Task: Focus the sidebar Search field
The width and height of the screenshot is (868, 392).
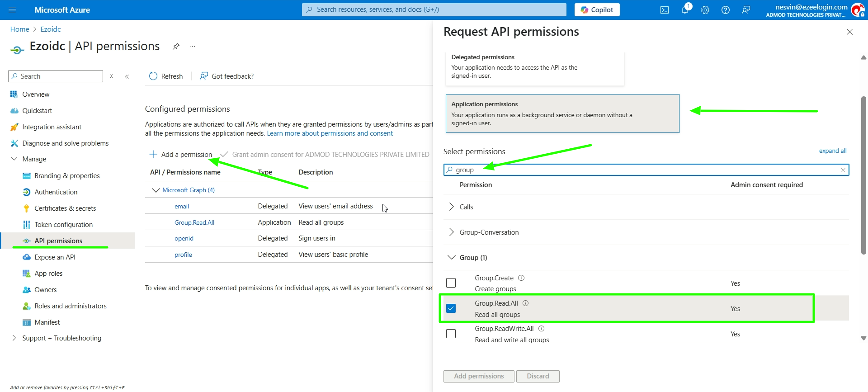Action: pyautogui.click(x=56, y=76)
